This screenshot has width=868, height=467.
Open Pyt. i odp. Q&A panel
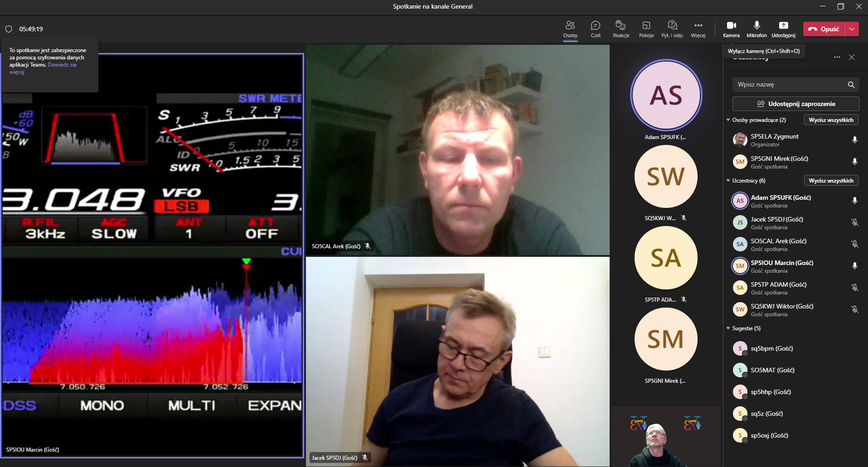pos(672,29)
